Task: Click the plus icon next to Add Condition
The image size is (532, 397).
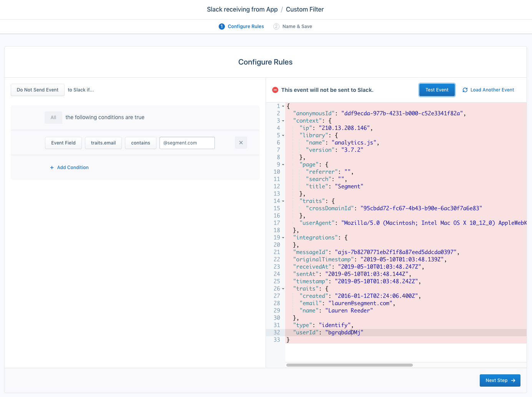Action: coord(52,167)
